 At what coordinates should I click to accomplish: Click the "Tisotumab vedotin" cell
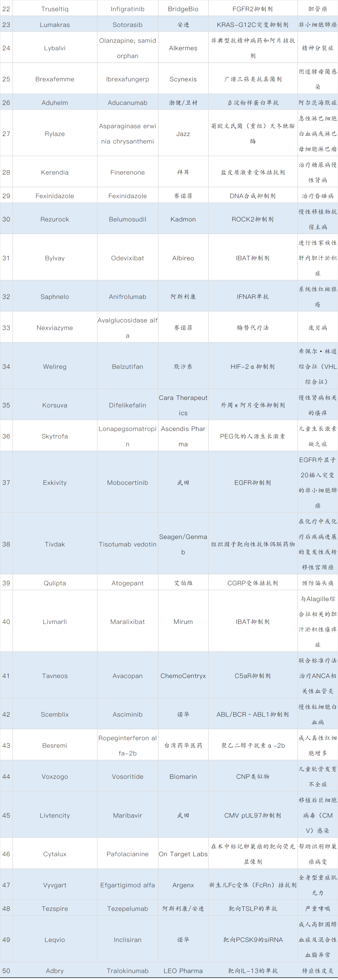(128, 544)
